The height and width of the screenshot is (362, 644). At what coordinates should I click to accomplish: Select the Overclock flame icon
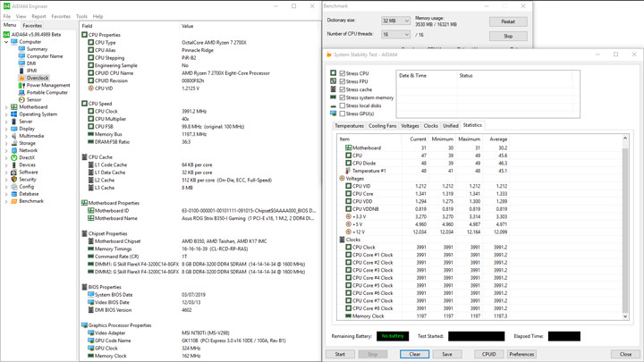click(21, 78)
